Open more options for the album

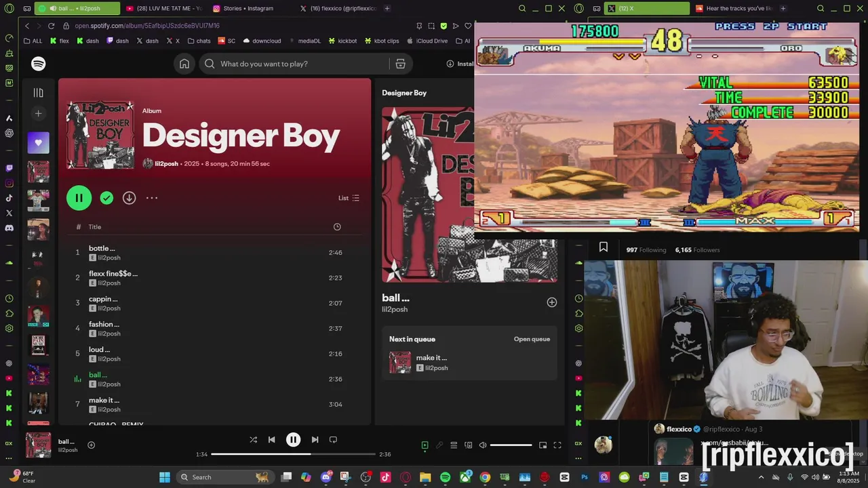click(152, 198)
